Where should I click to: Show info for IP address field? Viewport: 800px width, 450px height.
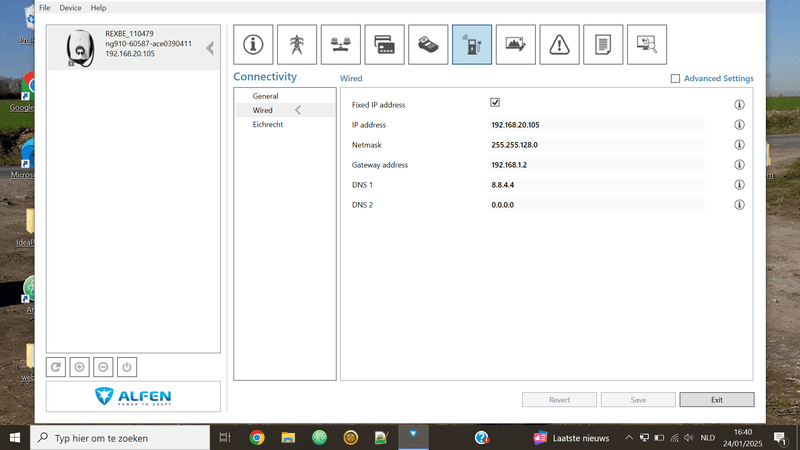[739, 124]
